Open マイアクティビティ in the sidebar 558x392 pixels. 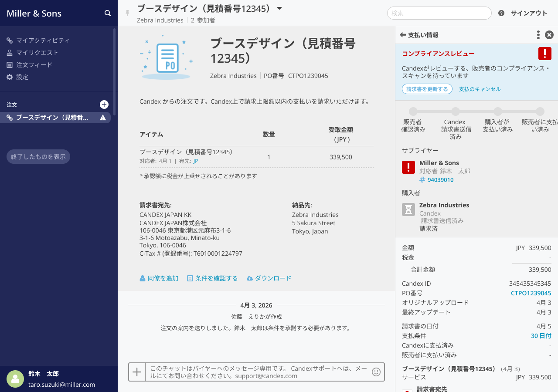point(42,41)
